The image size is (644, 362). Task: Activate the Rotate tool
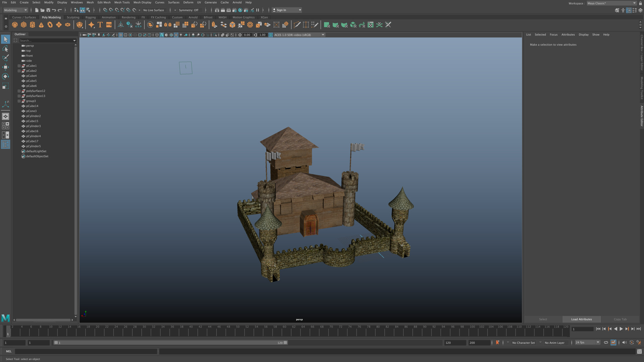(x=5, y=76)
